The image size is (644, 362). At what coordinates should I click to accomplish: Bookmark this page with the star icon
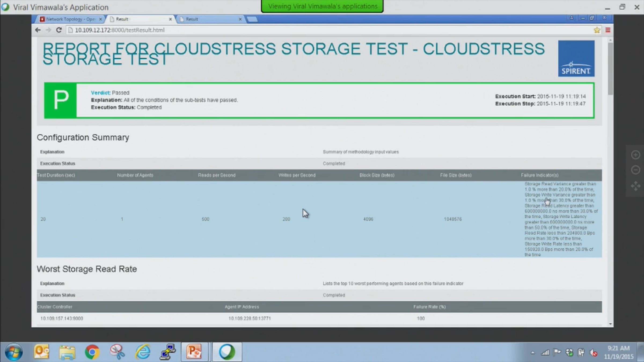[x=597, y=30]
